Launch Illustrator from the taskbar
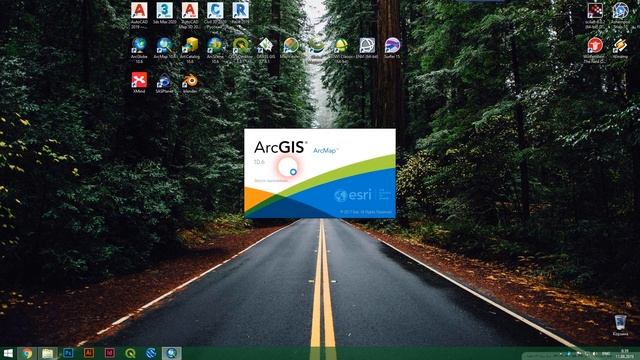Image resolution: width=640 pixels, height=360 pixels. point(89,353)
